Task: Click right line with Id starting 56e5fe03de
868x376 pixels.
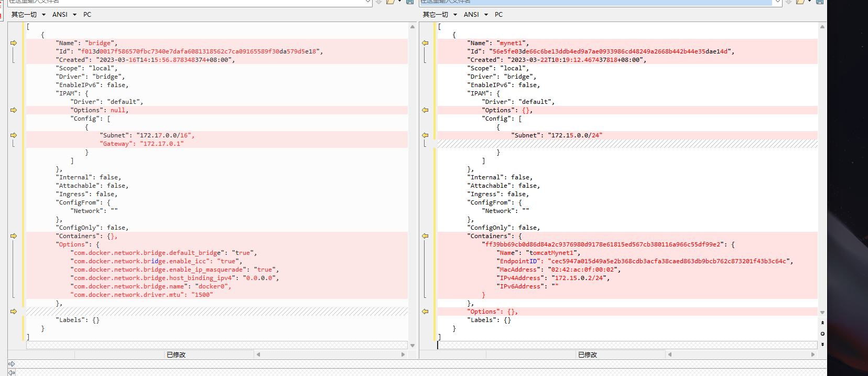Action: click(601, 51)
